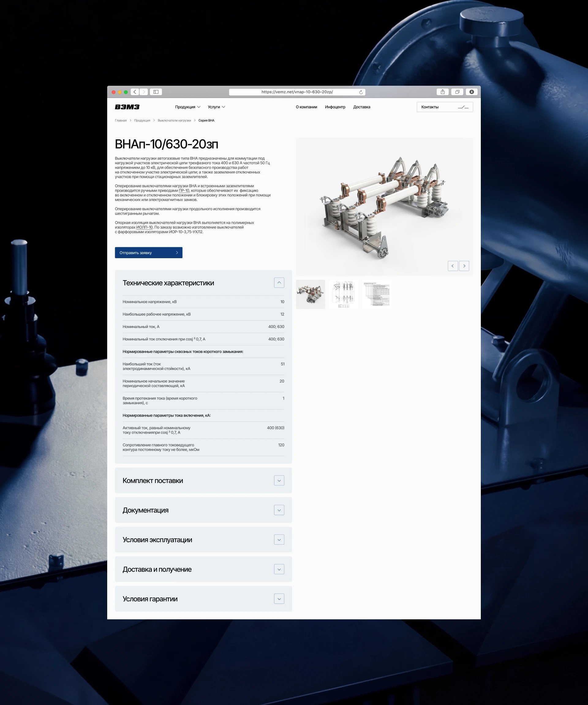Screen dimensions: 588x705
Task: Open the Услуги dropdown menu
Action: tap(217, 107)
